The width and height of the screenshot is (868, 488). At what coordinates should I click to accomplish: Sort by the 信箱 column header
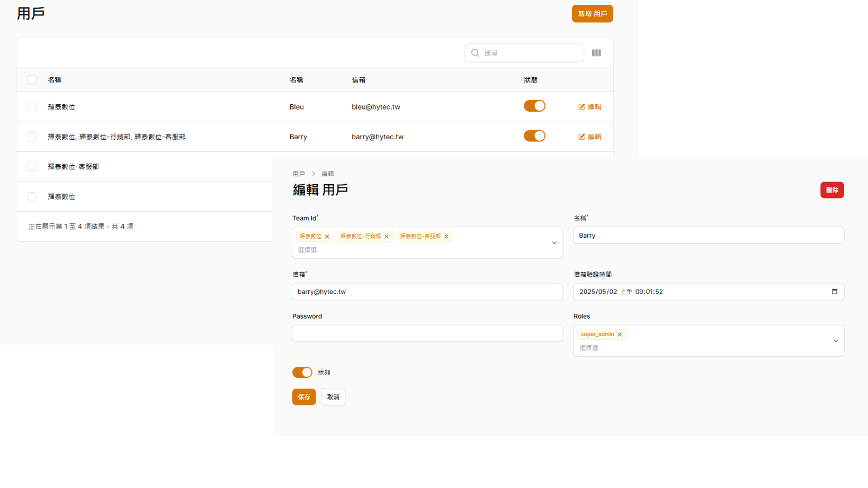(359, 80)
